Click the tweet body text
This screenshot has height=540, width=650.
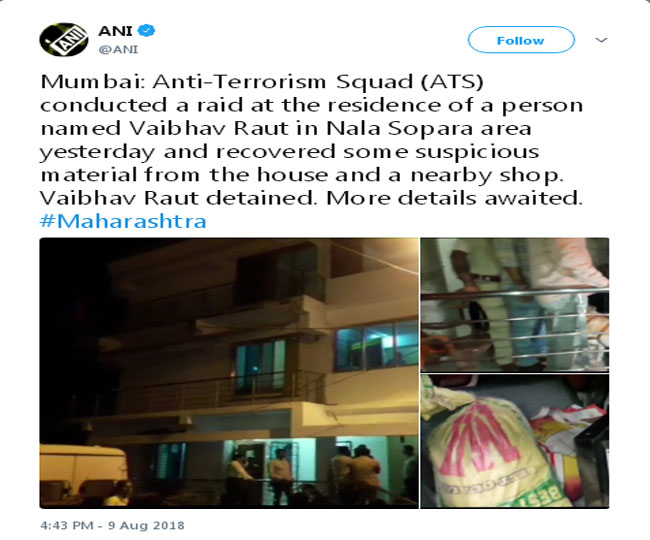311,140
